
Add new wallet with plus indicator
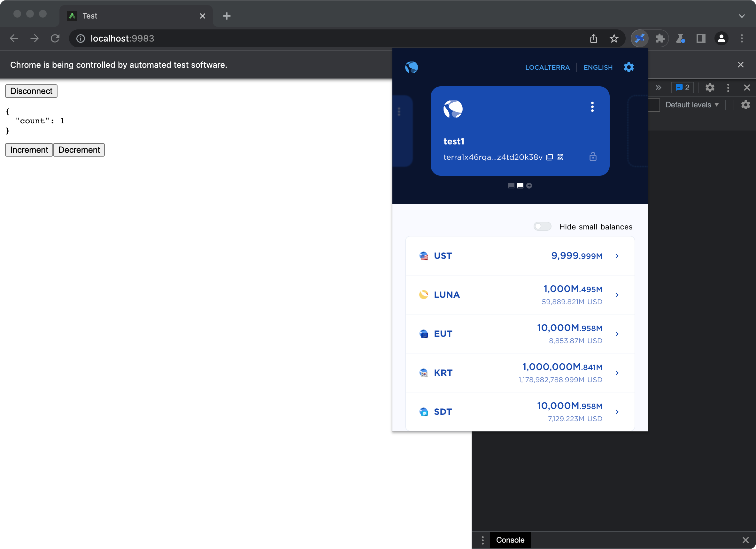[x=529, y=186]
